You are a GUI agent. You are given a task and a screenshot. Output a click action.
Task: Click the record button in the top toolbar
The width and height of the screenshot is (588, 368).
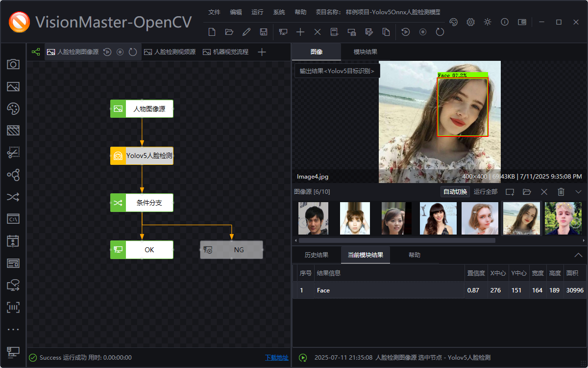point(422,31)
